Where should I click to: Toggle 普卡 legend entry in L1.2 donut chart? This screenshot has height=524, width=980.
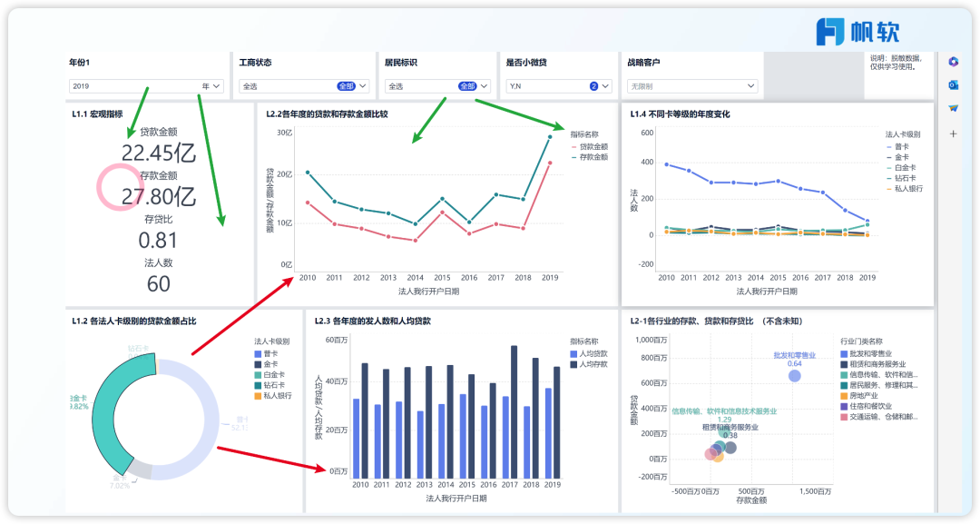(266, 353)
